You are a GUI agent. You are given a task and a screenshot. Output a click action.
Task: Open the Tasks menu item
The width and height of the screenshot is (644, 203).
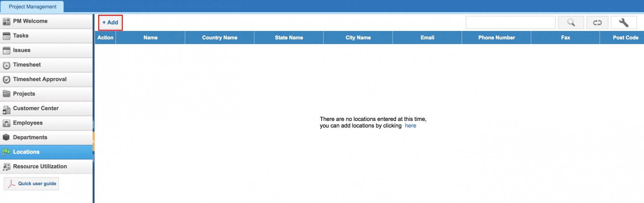tap(46, 36)
